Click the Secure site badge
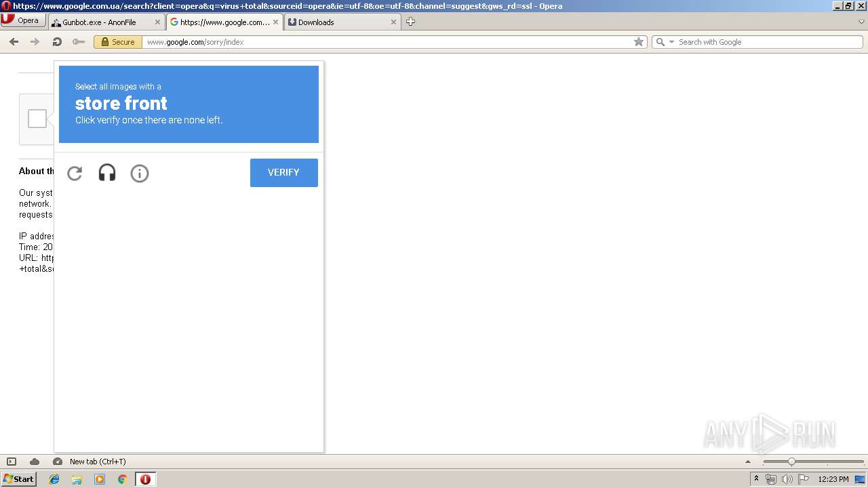The image size is (868, 488). [118, 42]
